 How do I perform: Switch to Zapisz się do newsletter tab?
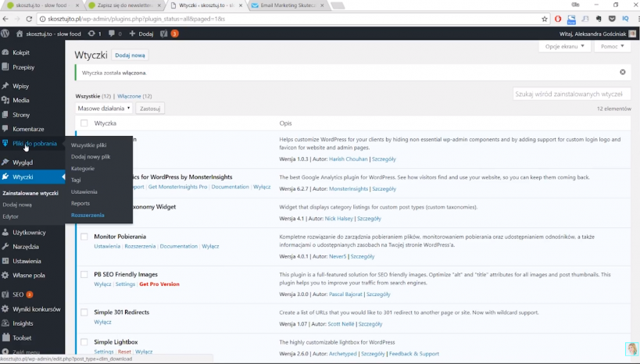124,5
